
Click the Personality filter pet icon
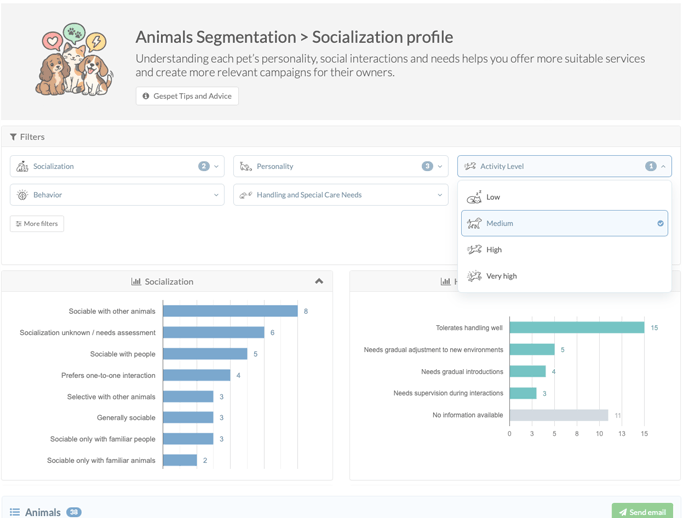[x=246, y=166]
